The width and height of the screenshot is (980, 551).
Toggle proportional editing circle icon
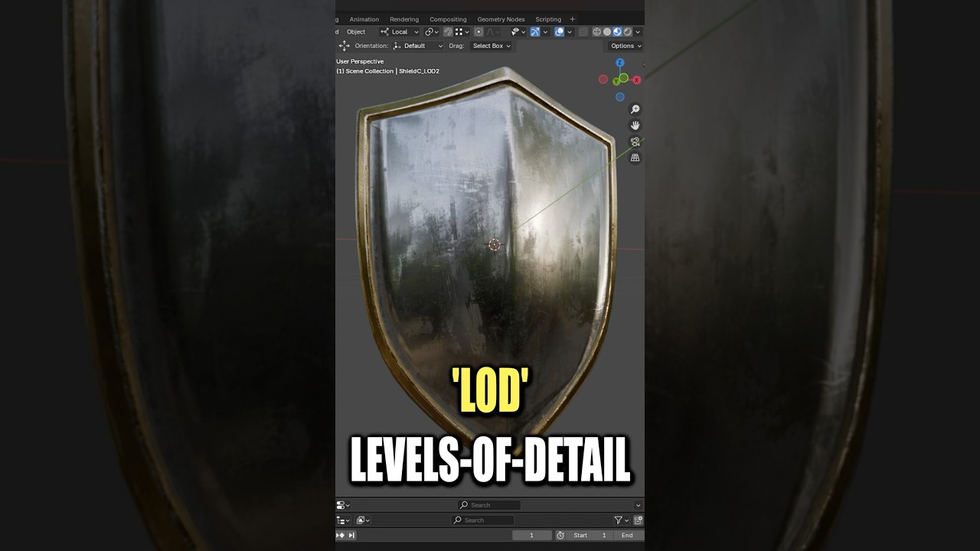point(479,31)
